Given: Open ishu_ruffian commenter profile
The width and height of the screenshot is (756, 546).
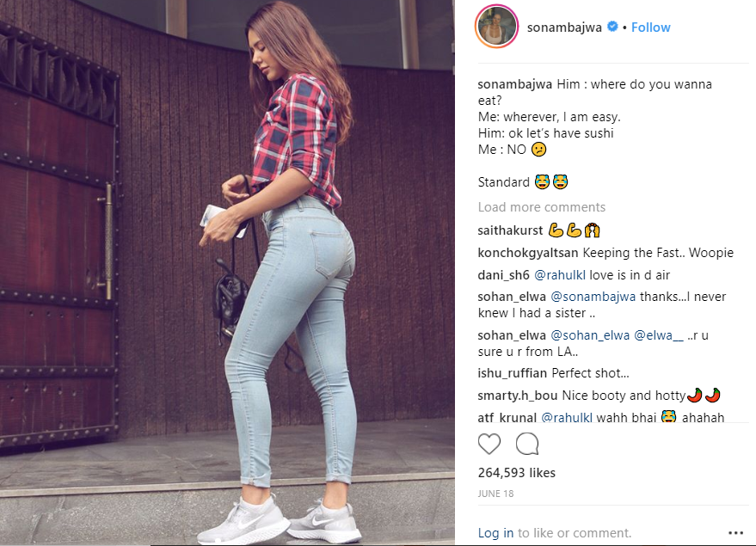Looking at the screenshot, I should [512, 373].
